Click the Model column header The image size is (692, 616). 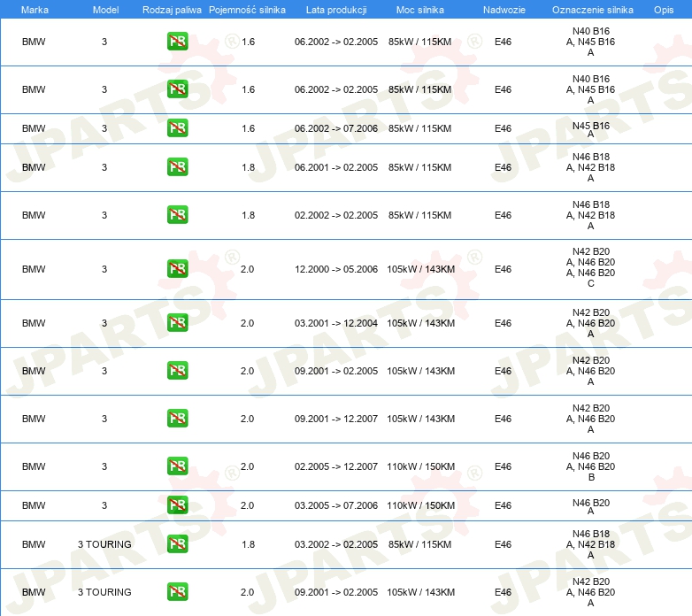[x=105, y=10]
